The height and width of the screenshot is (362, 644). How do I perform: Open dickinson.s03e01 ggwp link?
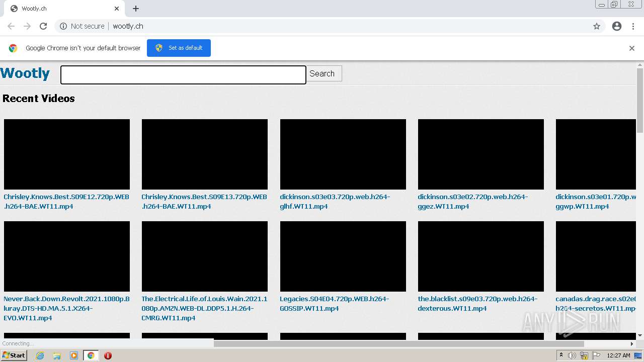tap(596, 202)
